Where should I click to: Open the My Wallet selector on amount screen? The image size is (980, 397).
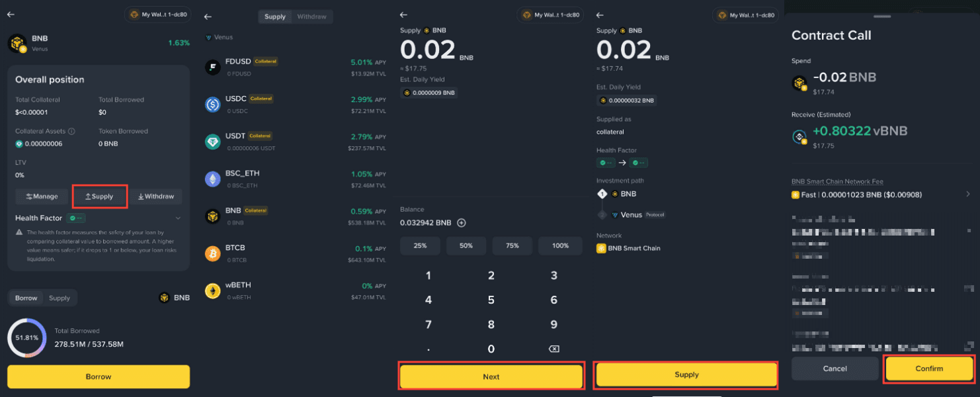point(551,15)
